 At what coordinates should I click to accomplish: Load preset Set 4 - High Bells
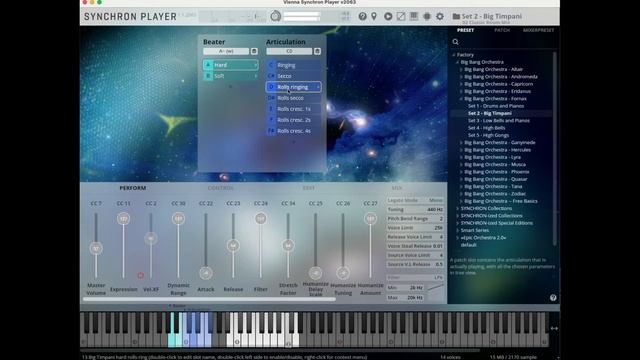(x=487, y=128)
